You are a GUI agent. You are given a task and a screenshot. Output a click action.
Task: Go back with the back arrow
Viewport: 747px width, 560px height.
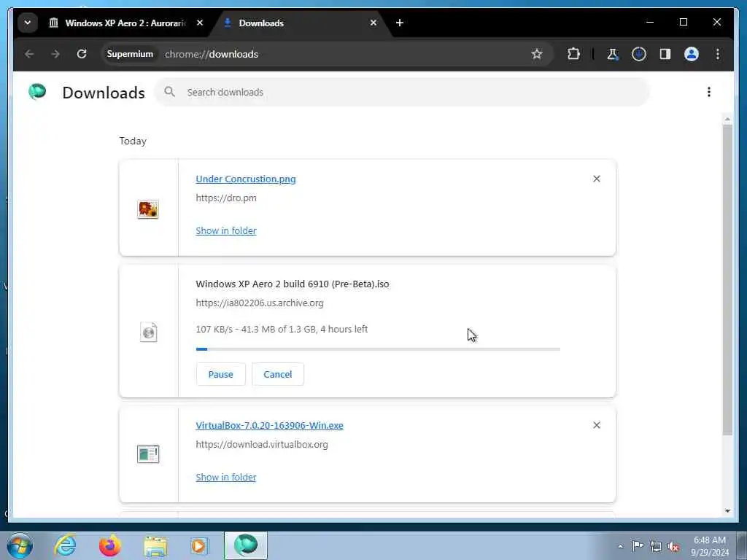(29, 54)
